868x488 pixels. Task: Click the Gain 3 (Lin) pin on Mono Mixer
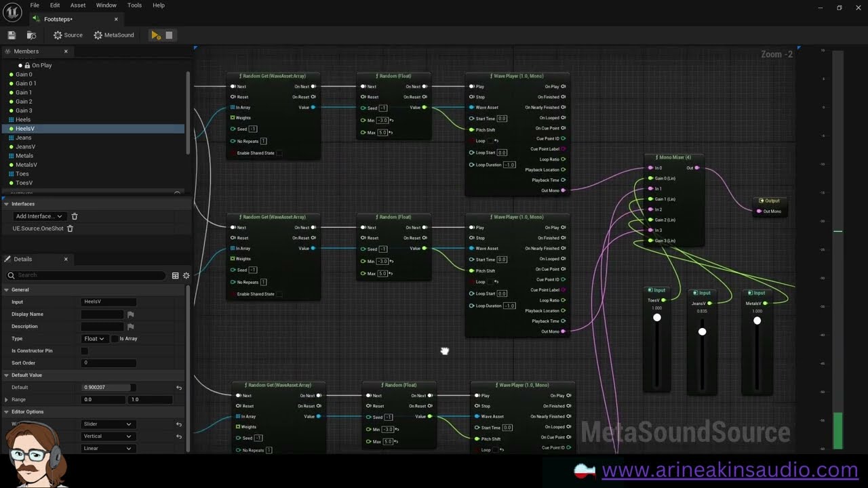650,241
